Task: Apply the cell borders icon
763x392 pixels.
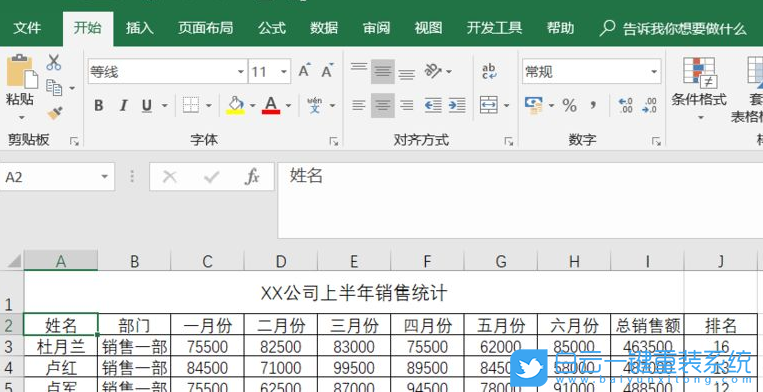Action: [x=191, y=105]
